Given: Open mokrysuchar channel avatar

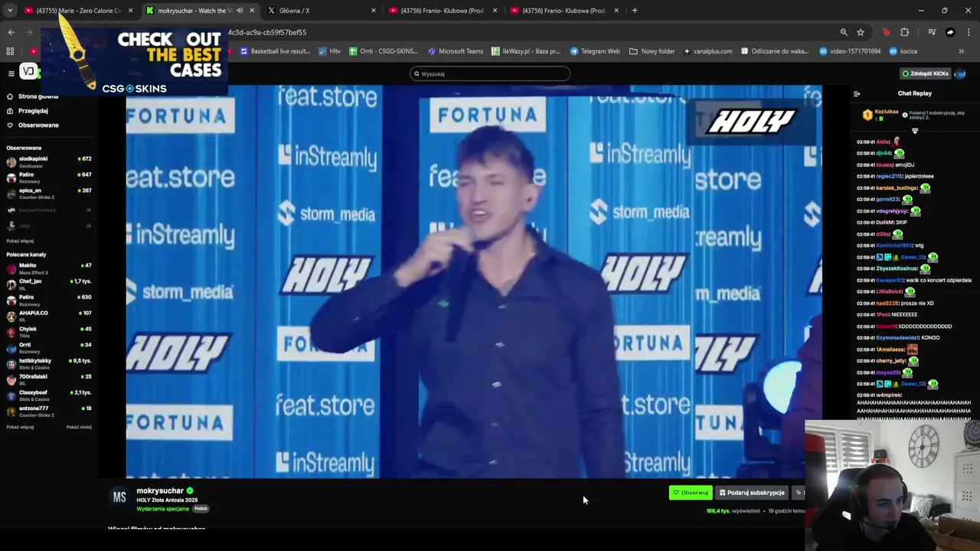Looking at the screenshot, I should [119, 497].
